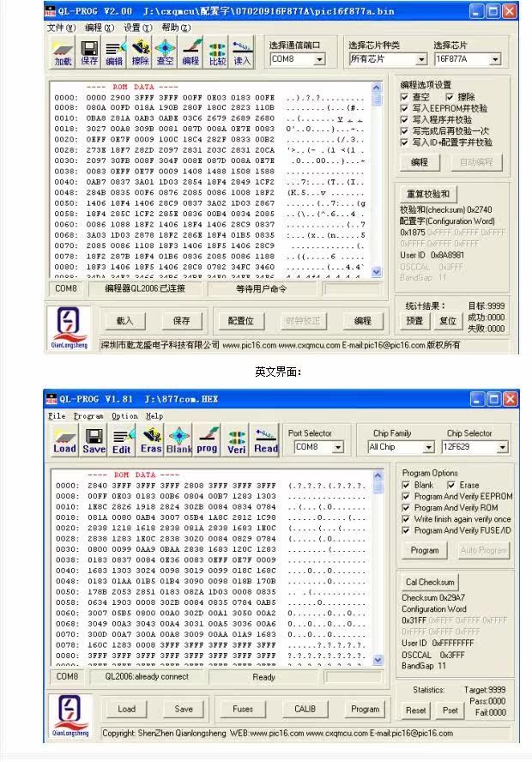
Task: Toggle Program And Verify FUSE/ID checkbox
Action: click(x=406, y=530)
